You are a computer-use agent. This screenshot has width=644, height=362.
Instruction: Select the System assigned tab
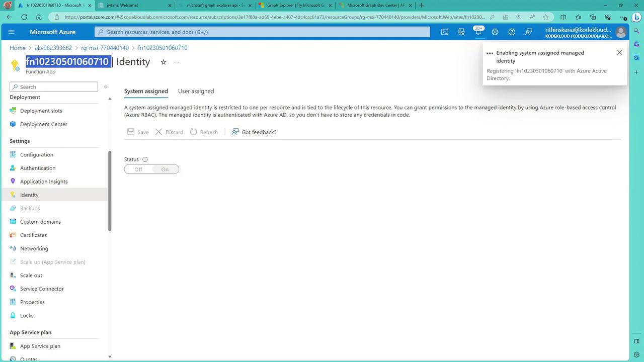(146, 91)
